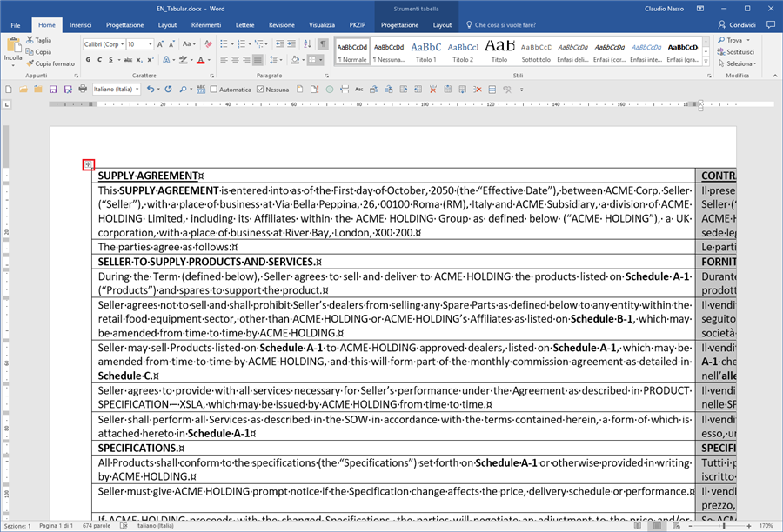Open a file with the folder icon

23,90
